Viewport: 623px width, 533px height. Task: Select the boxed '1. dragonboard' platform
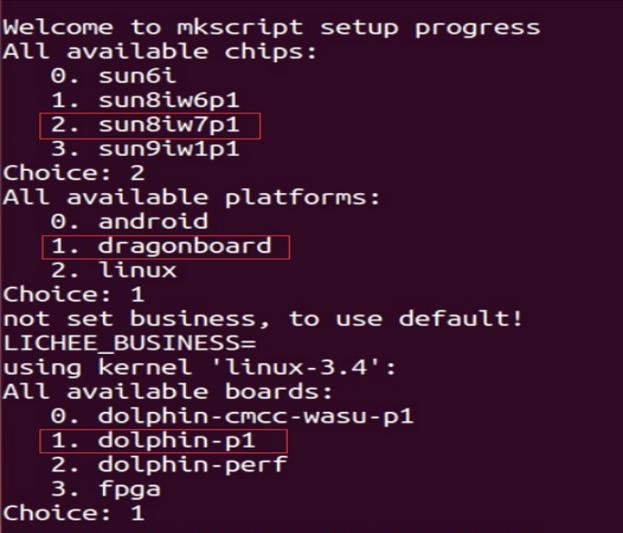pyautogui.click(x=166, y=247)
